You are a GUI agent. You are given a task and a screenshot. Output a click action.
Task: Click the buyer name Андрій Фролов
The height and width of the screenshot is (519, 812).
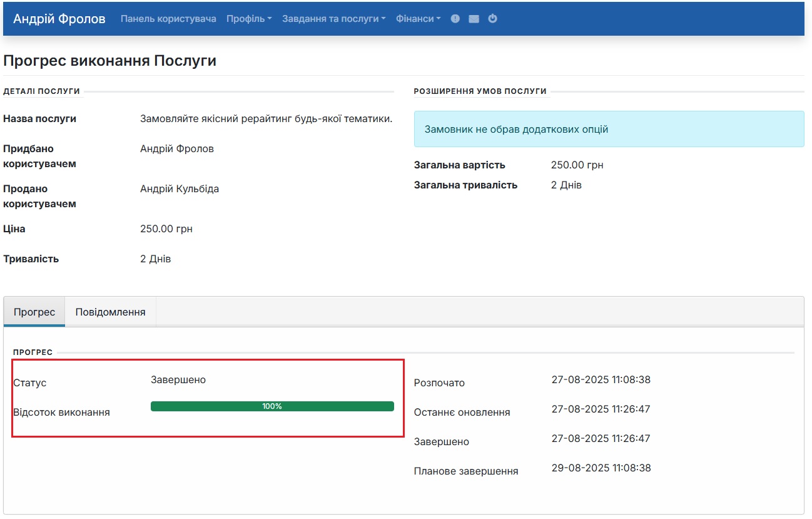(176, 148)
